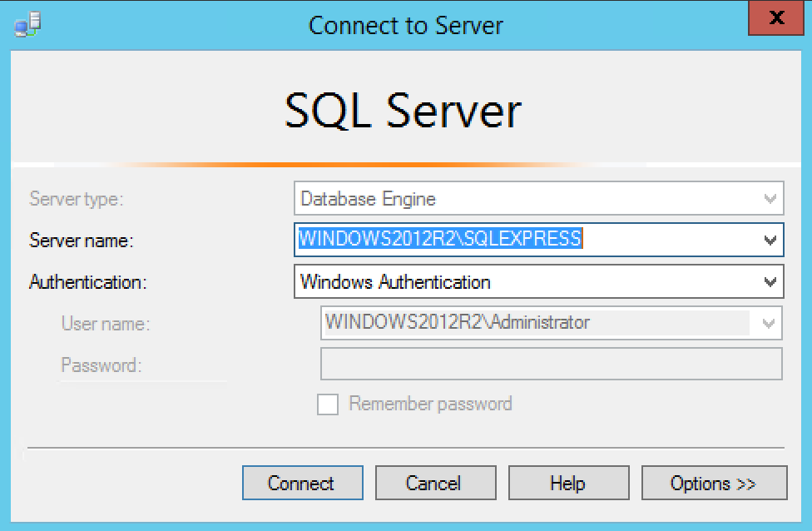Click the Connect to Server title bar icon
The image size is (812, 531).
27,25
